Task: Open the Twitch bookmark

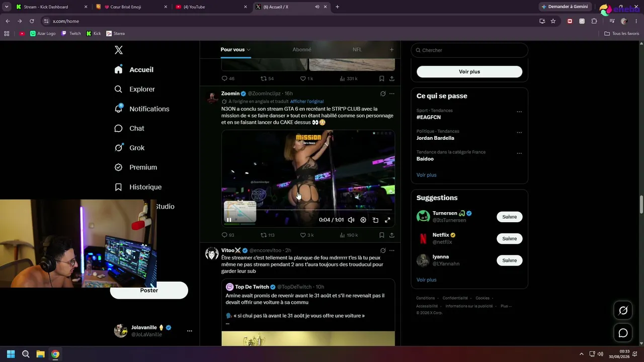Action: (71, 34)
